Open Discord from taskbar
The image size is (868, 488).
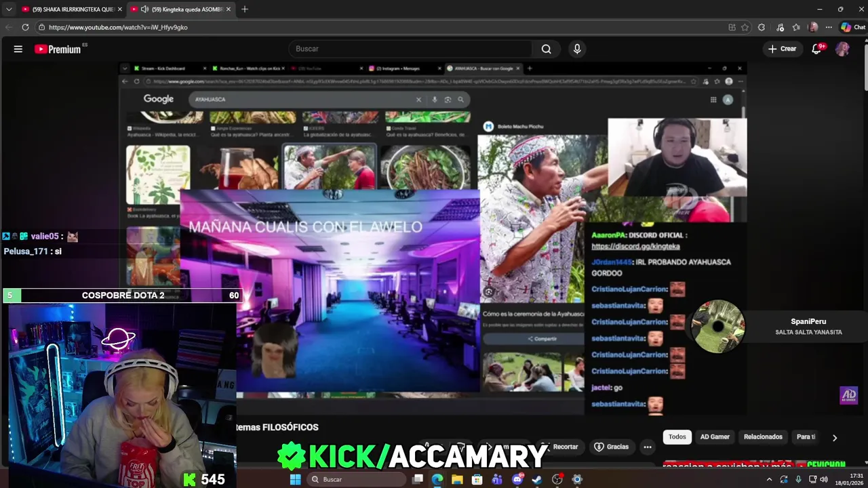(517, 479)
